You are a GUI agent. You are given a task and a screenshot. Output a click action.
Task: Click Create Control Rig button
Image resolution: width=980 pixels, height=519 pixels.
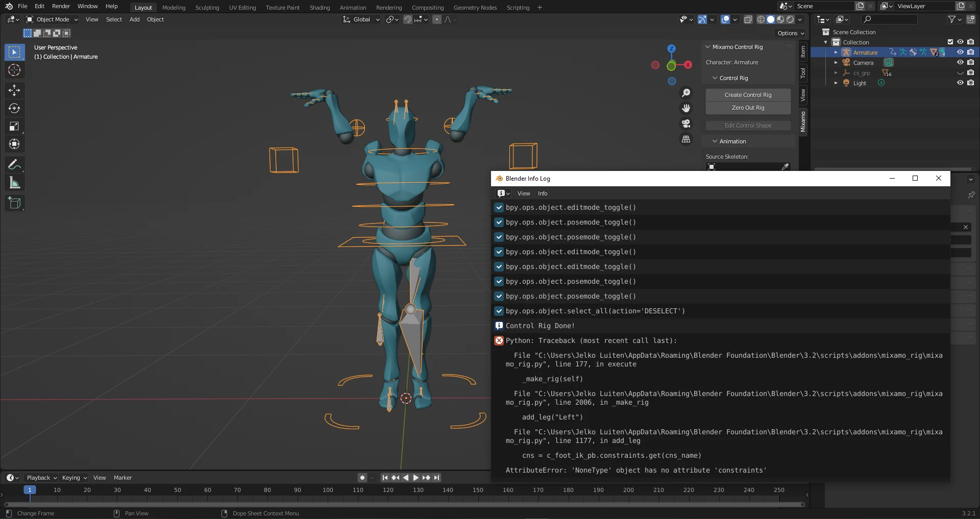point(748,95)
